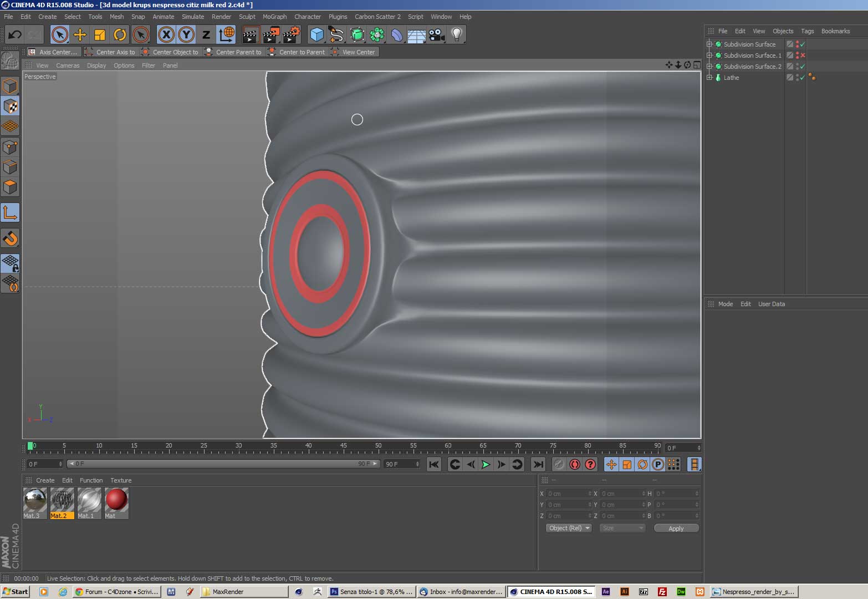Switch to Texture mode
Image resolution: width=868 pixels, height=599 pixels.
[10, 106]
